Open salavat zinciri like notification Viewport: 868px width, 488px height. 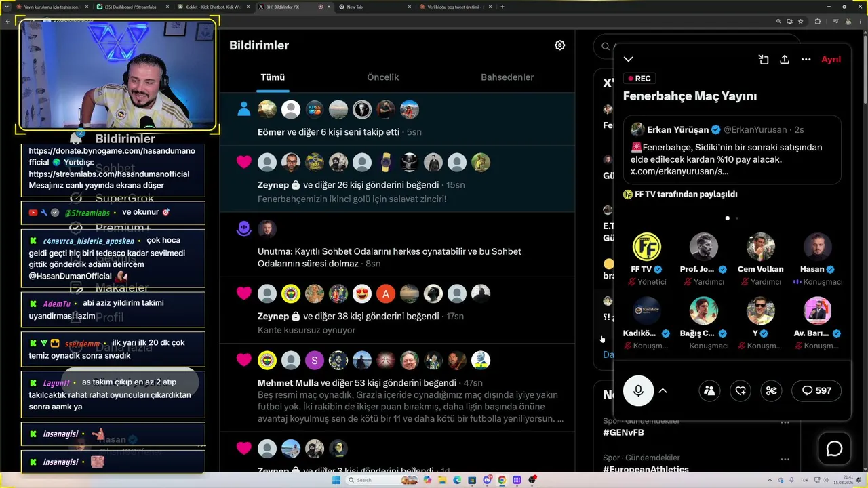click(397, 179)
